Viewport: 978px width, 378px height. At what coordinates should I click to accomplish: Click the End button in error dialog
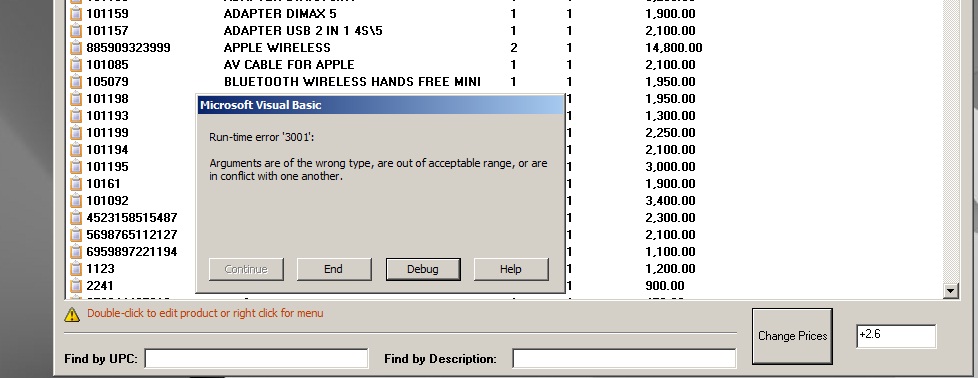(x=334, y=269)
